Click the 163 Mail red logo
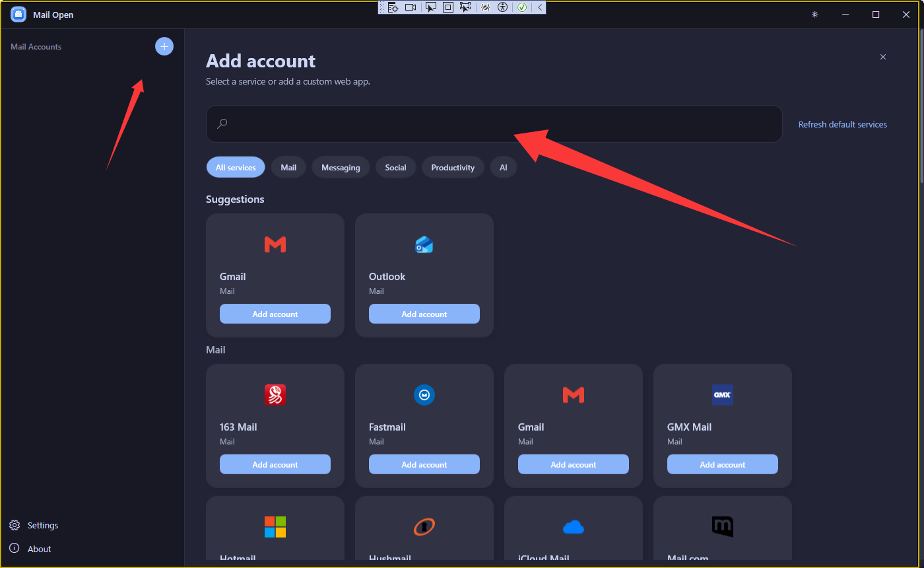This screenshot has width=924, height=568. click(275, 395)
